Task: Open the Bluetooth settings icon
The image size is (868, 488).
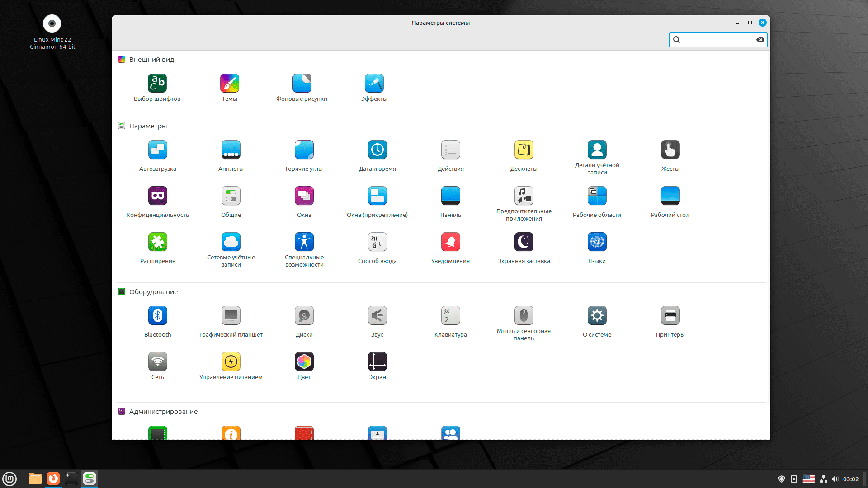Action: (x=157, y=316)
